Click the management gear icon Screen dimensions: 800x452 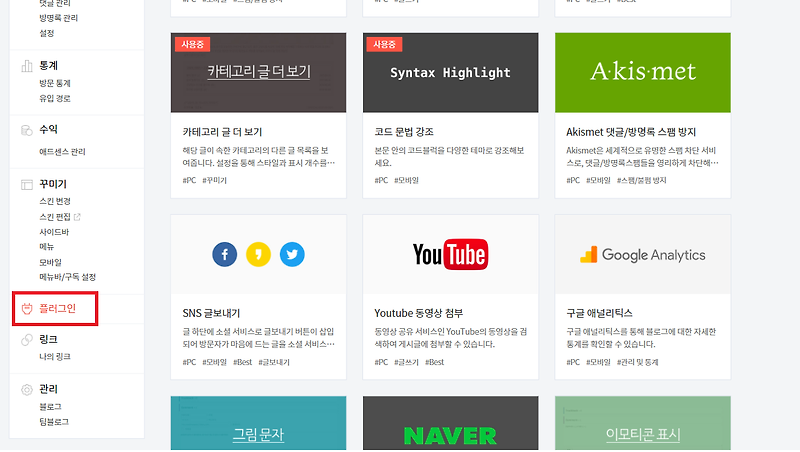point(27,390)
